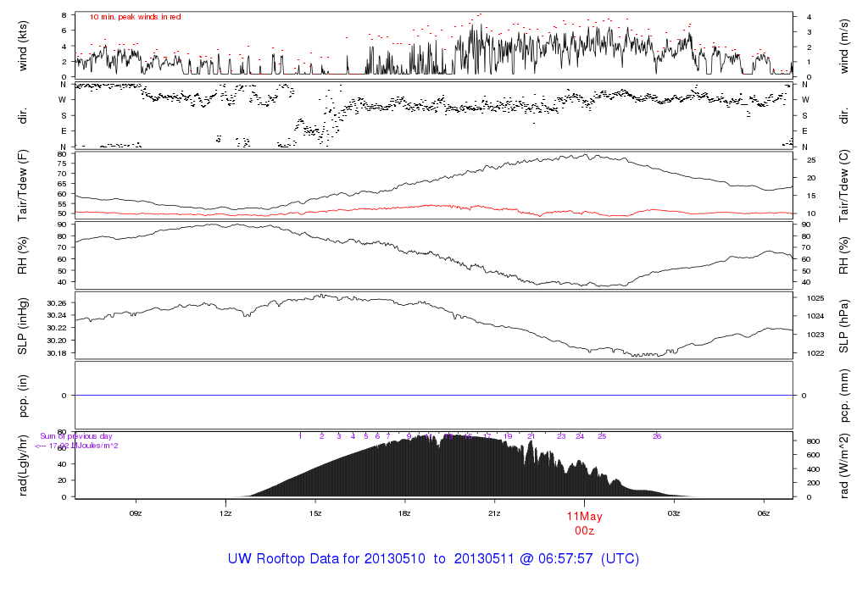The image size is (868, 593).
Task: Select the 03z time tick label
Action: [674, 513]
